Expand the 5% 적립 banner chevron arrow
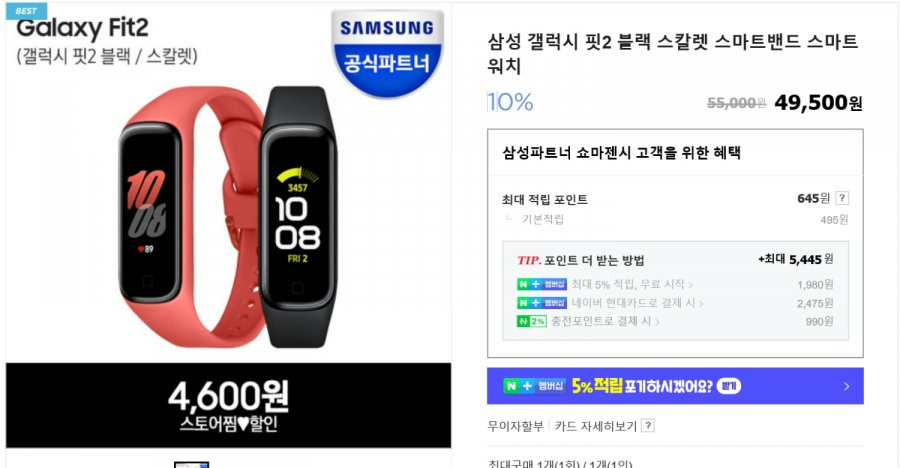 (x=846, y=386)
